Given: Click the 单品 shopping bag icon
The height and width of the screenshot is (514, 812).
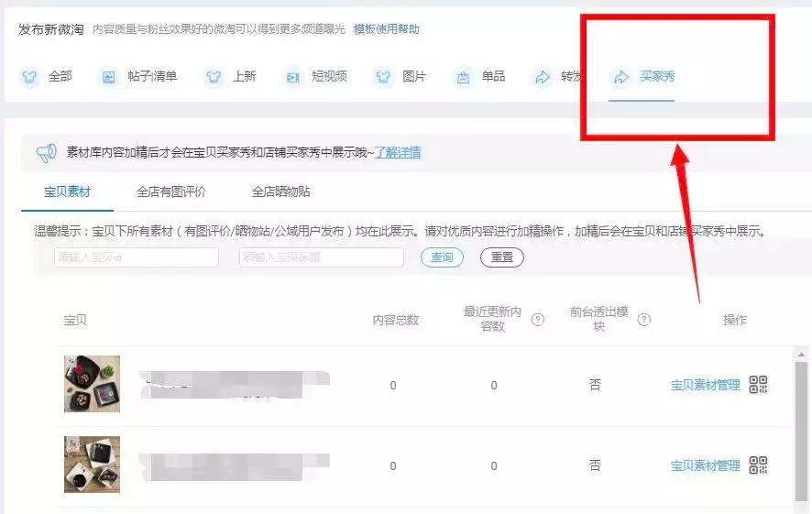Looking at the screenshot, I should 463,77.
